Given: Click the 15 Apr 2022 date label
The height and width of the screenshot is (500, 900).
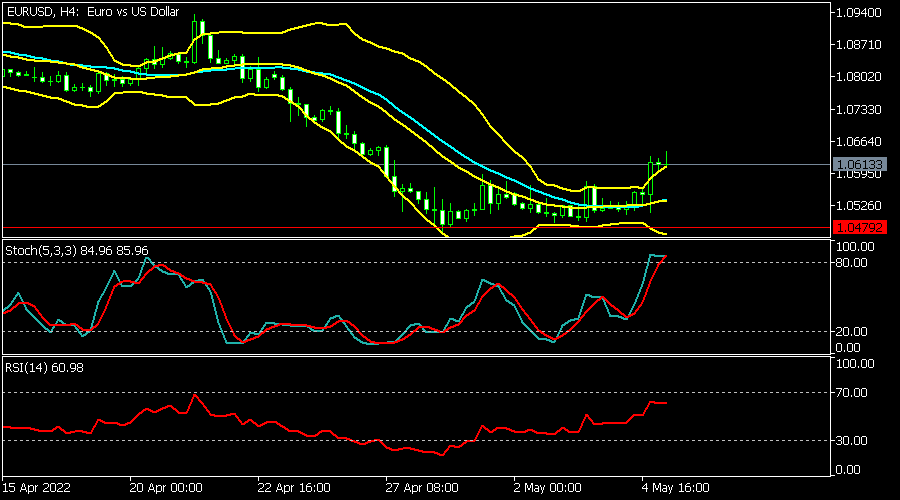Looking at the screenshot, I should 37,488.
